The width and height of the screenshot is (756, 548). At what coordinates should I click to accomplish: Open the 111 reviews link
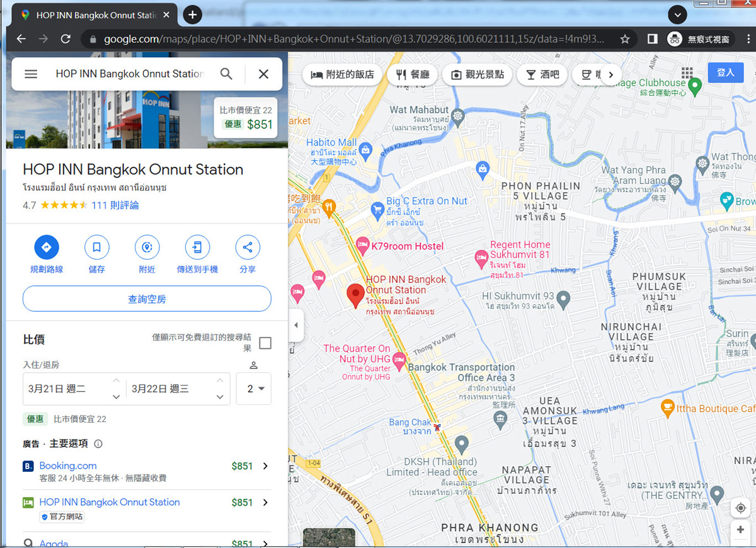pyautogui.click(x=115, y=205)
